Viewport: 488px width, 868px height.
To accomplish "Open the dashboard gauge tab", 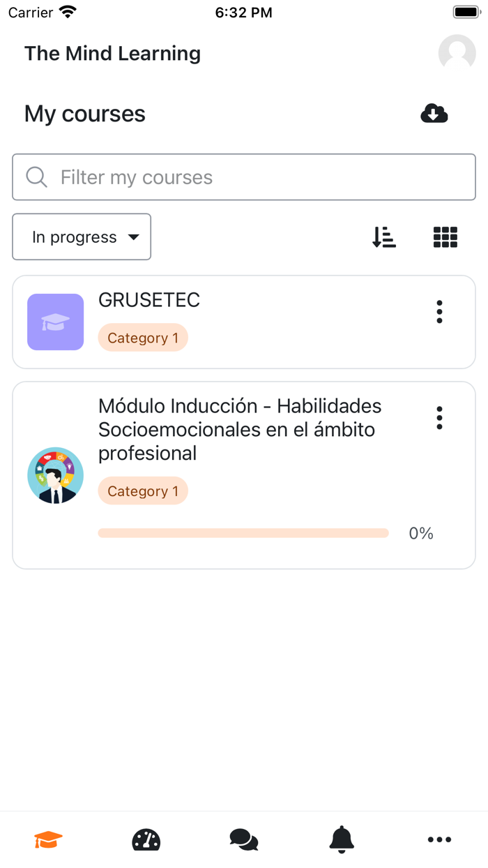I will (146, 839).
